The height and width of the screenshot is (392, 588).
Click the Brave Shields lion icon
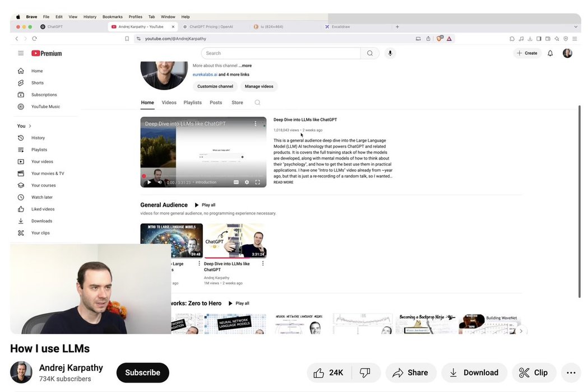440,39
